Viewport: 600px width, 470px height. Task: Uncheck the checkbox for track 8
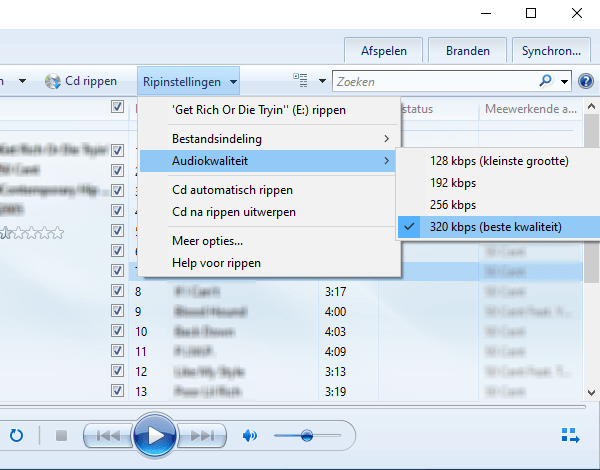point(118,291)
